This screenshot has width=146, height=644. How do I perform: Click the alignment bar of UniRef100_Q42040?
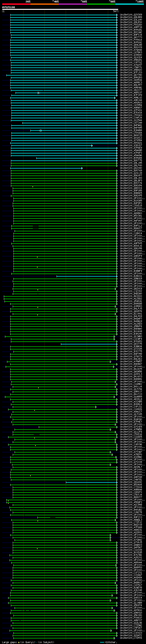tap(46, 168)
